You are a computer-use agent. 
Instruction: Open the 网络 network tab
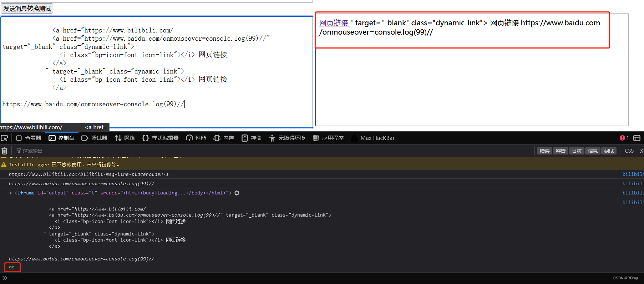coord(125,138)
